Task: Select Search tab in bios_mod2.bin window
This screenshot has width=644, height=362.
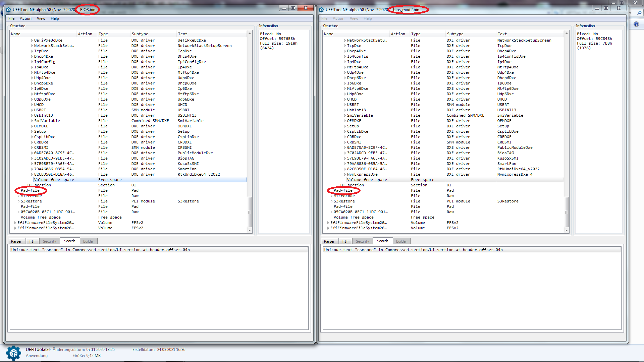Action: [383, 241]
